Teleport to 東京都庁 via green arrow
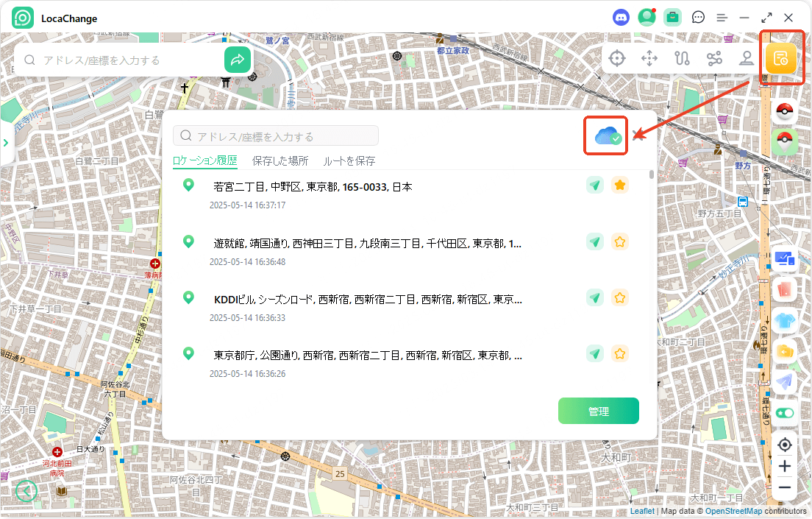Screen dimensions: 812x519 click(595, 353)
